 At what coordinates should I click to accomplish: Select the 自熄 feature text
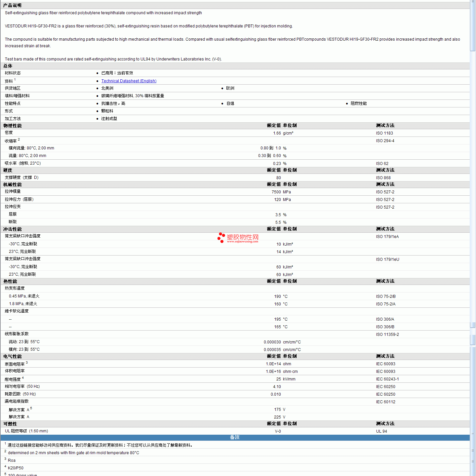tap(230, 103)
